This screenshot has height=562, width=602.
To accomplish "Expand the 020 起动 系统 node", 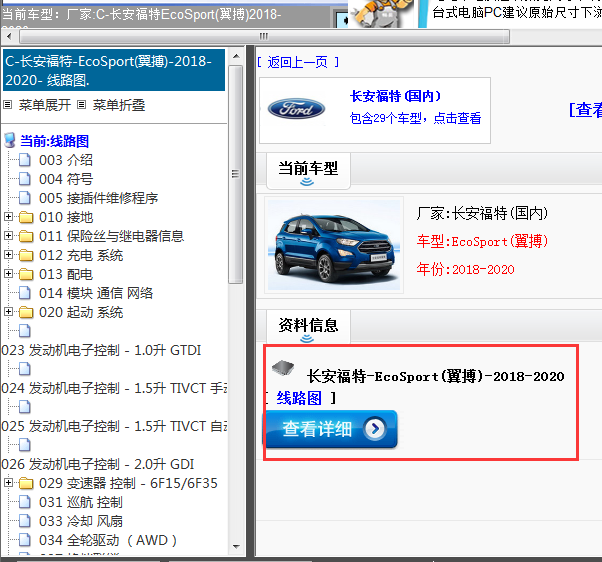I will coord(8,311).
